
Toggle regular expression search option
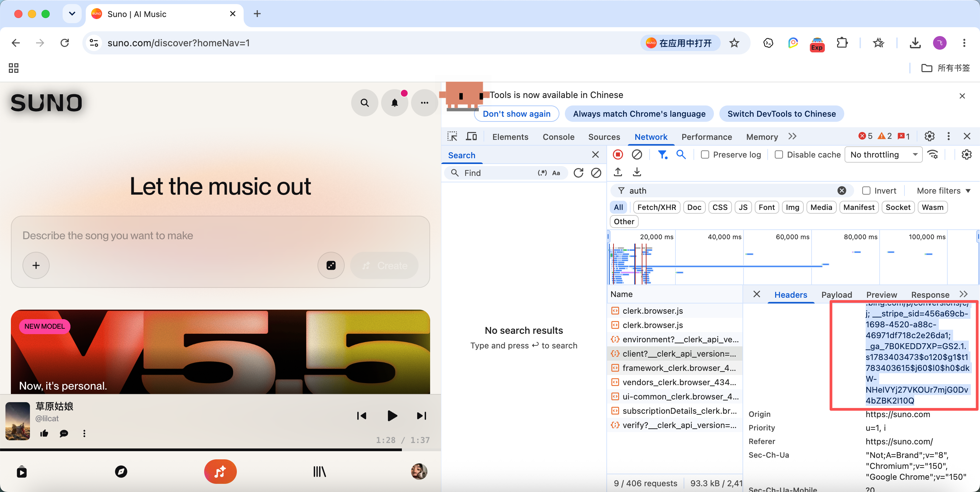542,173
